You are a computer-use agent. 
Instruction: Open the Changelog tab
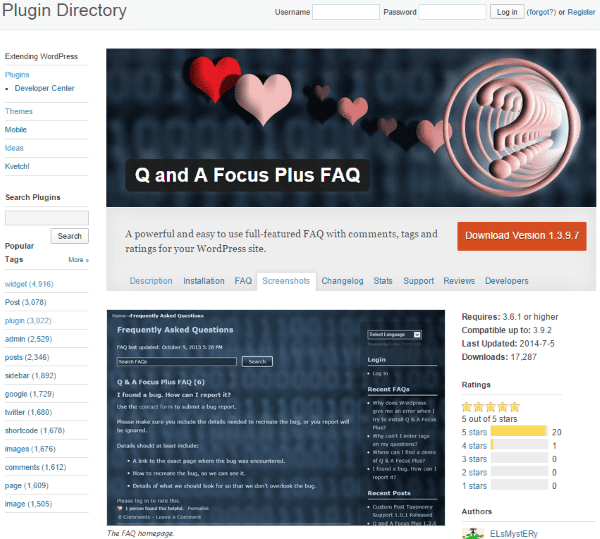coord(342,281)
